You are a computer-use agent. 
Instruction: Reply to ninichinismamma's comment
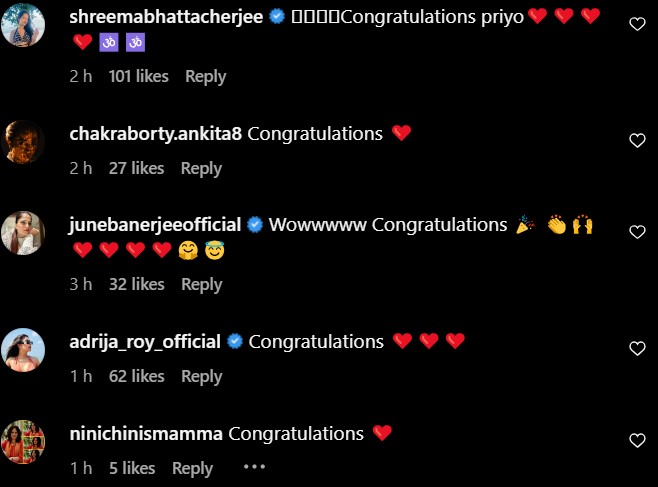pyautogui.click(x=192, y=469)
